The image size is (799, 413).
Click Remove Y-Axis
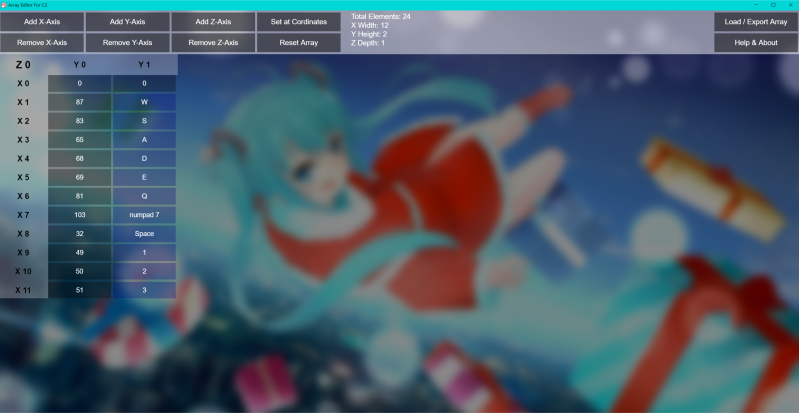tap(127, 43)
